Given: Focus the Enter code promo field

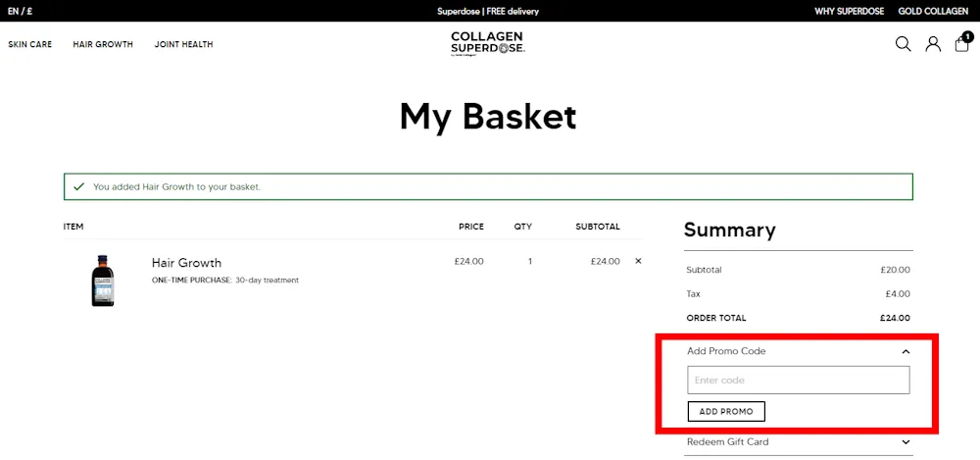Looking at the screenshot, I should pyautogui.click(x=798, y=380).
